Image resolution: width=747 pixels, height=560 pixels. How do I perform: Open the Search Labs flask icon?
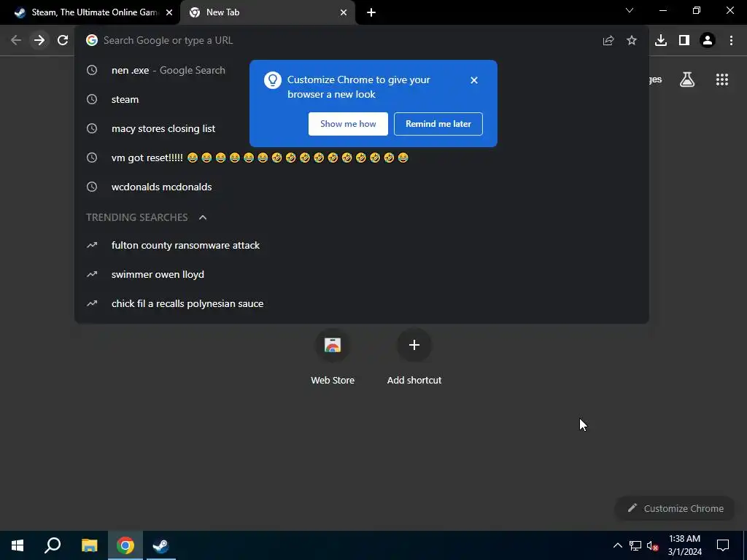pos(687,79)
